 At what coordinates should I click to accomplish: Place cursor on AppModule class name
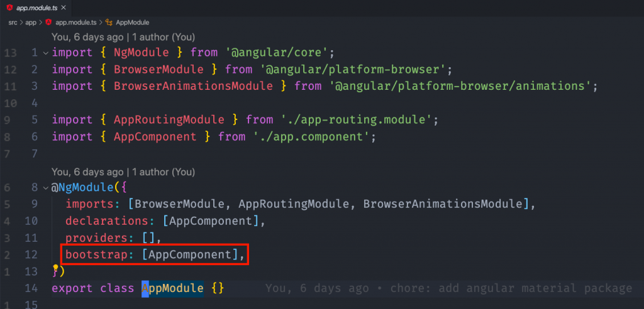[x=172, y=288]
